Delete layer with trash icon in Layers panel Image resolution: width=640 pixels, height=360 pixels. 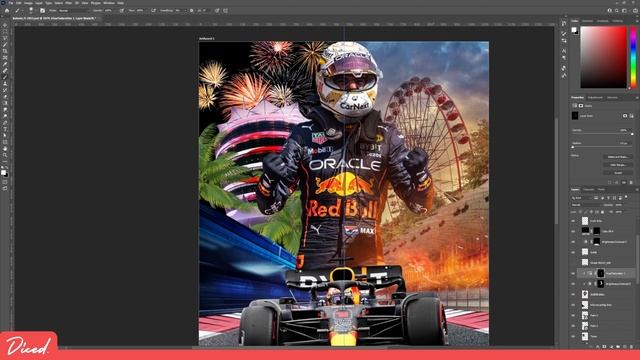[631, 347]
